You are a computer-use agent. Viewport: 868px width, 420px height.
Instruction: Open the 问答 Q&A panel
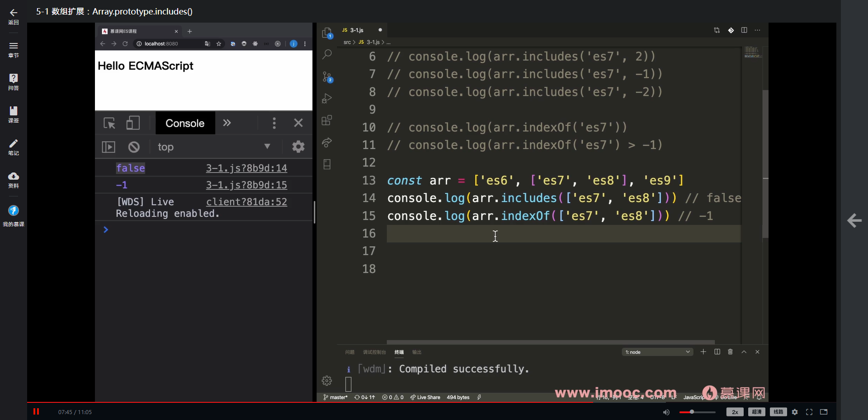14,82
